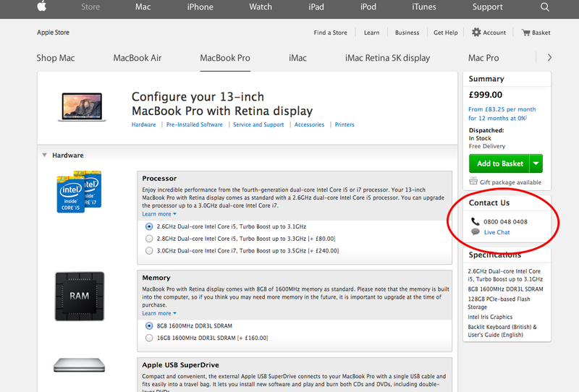Open the iPod menu item
The image size is (579, 392).
click(368, 7)
